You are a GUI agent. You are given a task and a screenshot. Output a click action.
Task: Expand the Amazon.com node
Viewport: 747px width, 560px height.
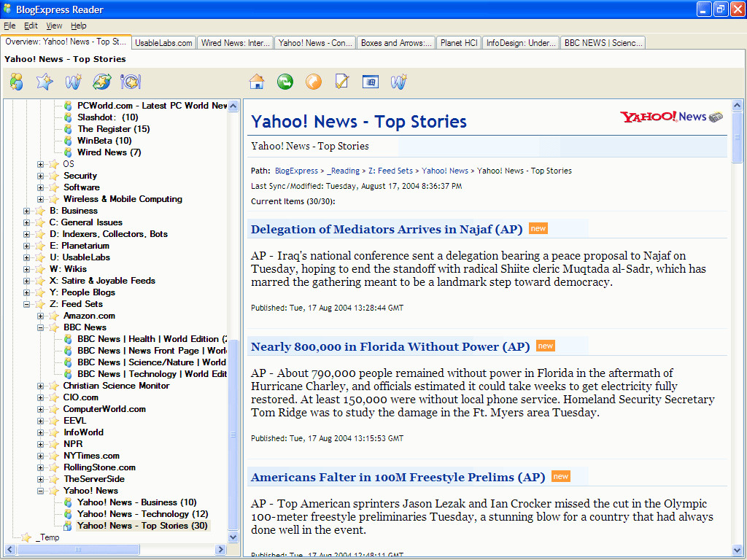click(x=41, y=316)
